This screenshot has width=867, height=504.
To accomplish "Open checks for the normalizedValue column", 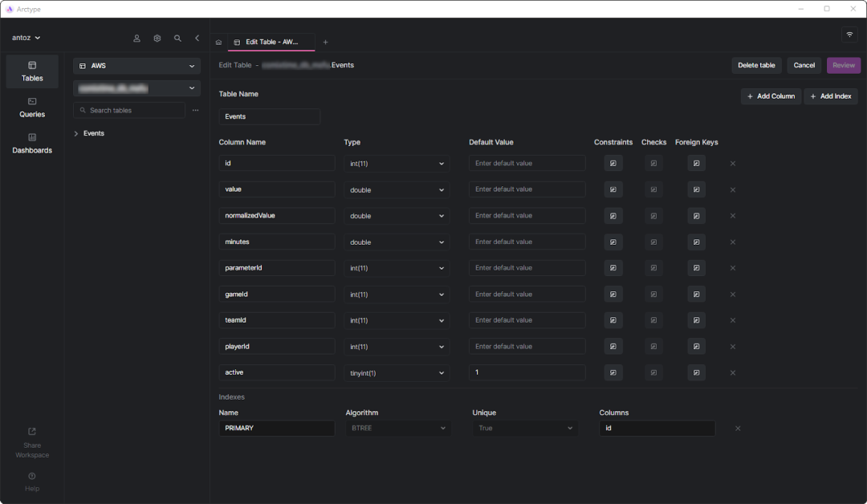I will click(x=653, y=216).
